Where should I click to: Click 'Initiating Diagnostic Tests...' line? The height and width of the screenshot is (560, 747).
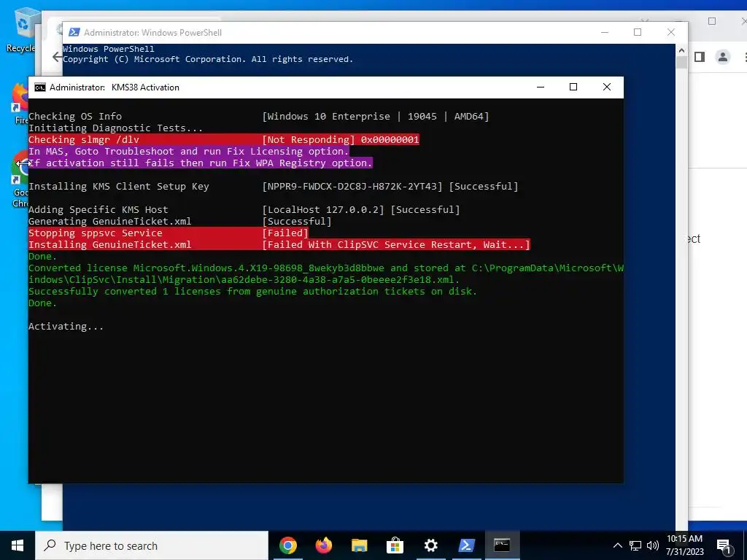(116, 128)
